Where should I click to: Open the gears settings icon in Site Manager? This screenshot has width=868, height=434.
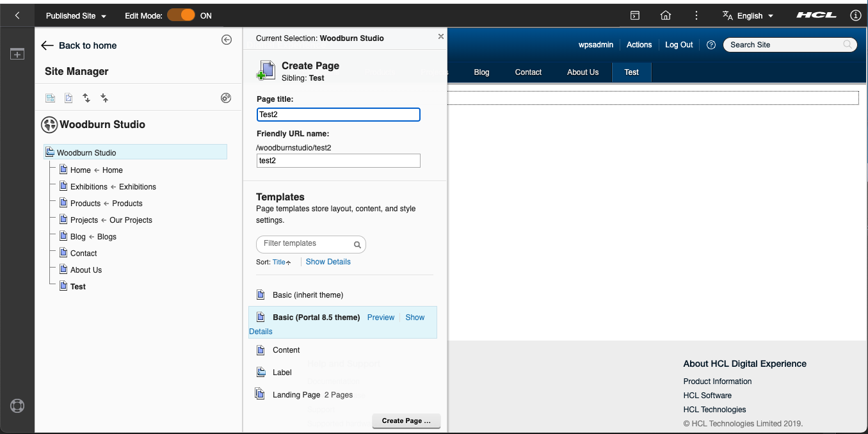[226, 98]
